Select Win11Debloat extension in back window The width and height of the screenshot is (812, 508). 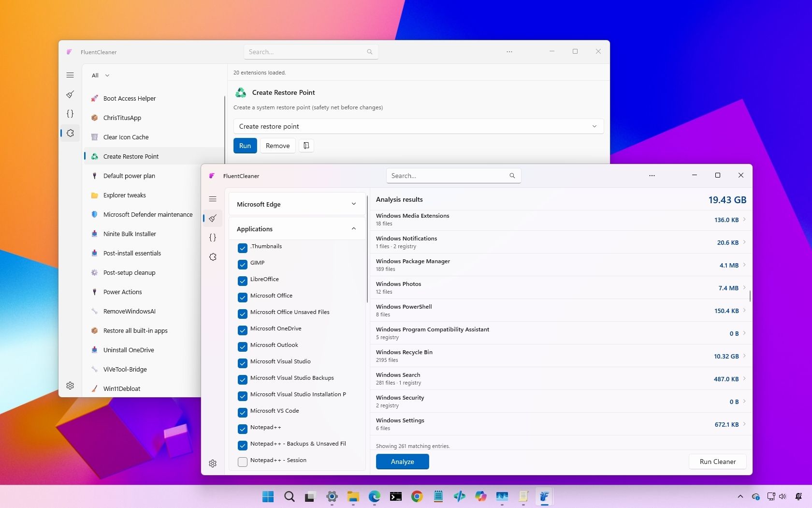(x=143, y=388)
